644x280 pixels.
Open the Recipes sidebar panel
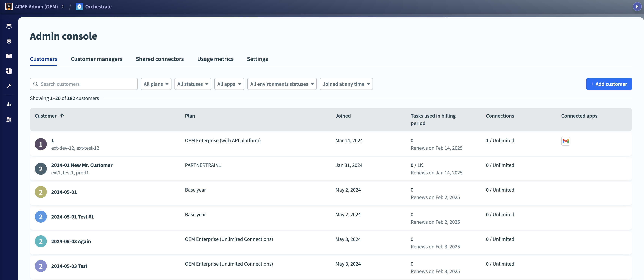(x=9, y=26)
